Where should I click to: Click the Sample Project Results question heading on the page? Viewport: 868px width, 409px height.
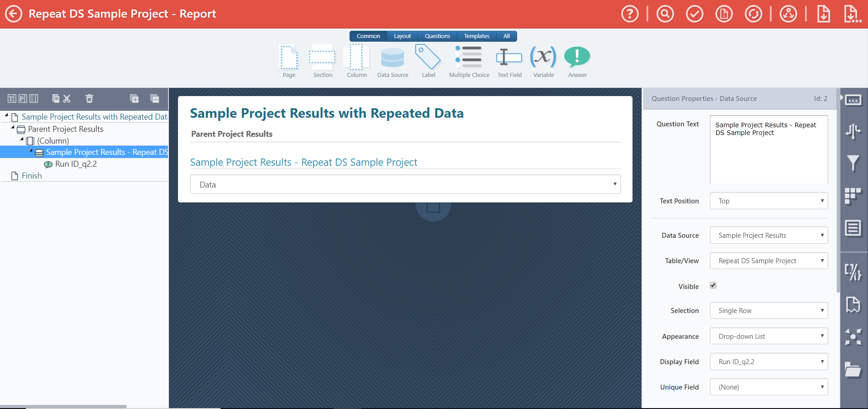303,162
